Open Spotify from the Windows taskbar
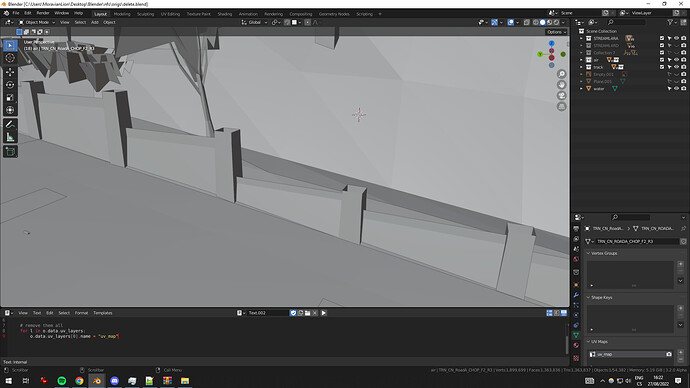This screenshot has height=388, width=690. (x=62, y=381)
